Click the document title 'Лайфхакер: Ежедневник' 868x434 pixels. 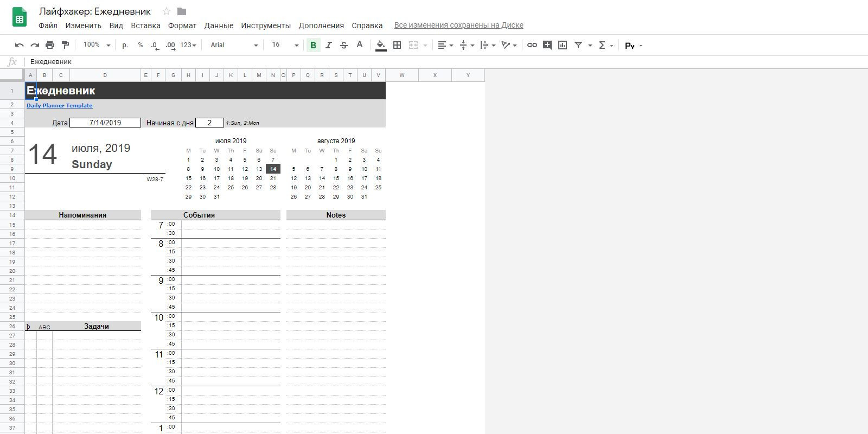click(x=95, y=11)
